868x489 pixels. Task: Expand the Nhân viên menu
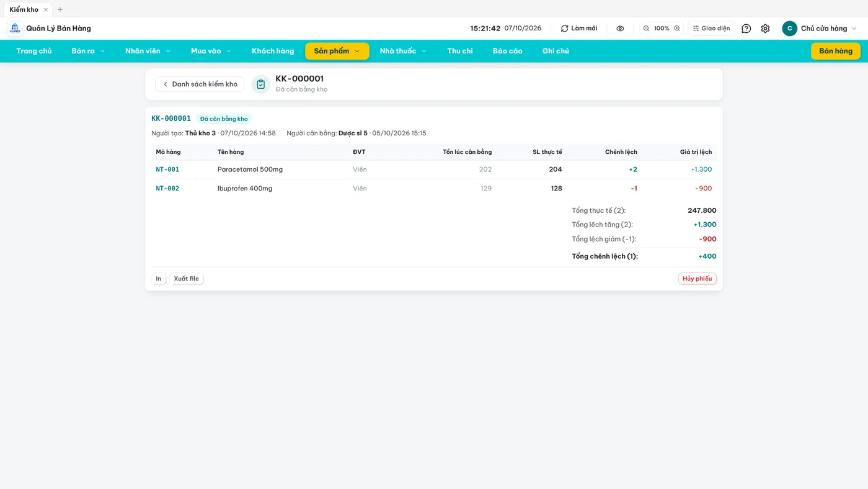click(148, 51)
